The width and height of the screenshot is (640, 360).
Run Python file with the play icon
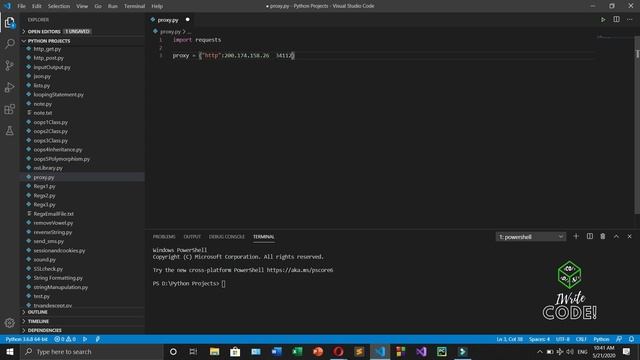point(603,20)
